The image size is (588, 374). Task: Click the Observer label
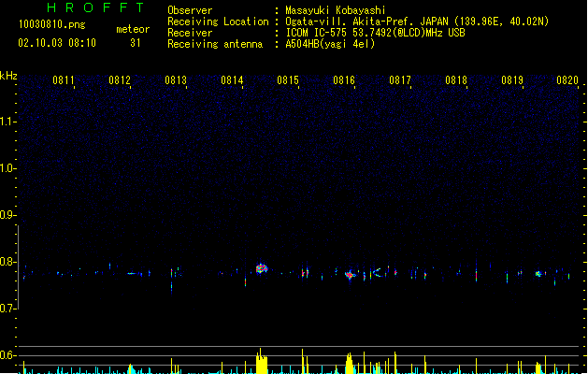pyautogui.click(x=190, y=10)
